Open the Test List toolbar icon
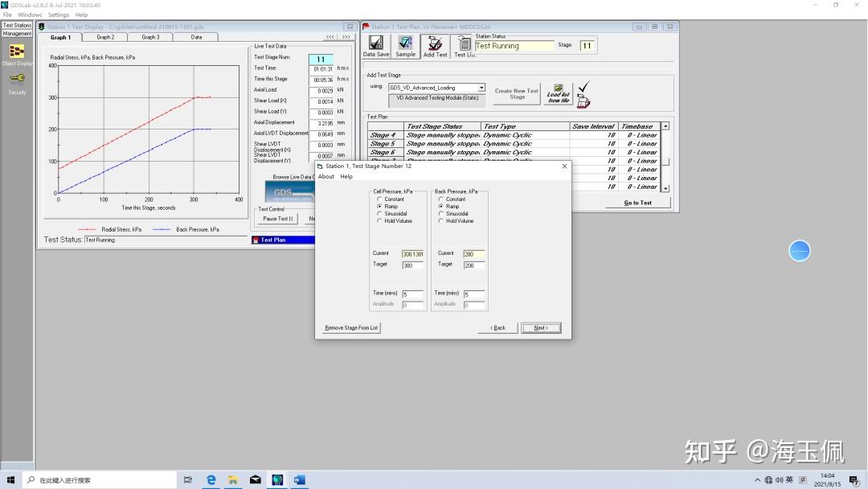Screen dimensions: 868x489 (x=465, y=45)
